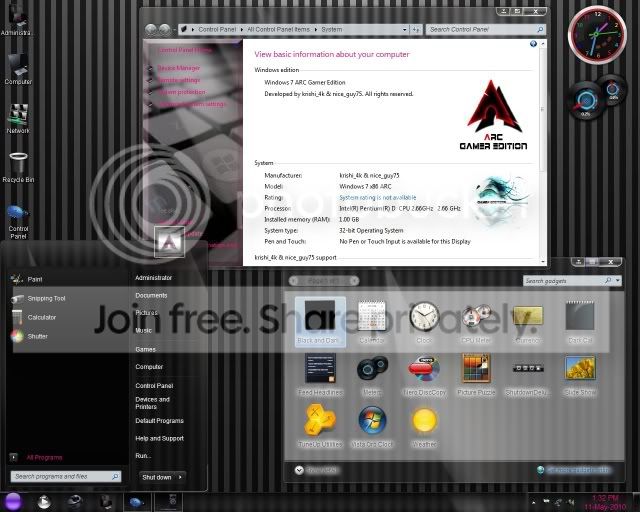Screen dimensions: 640x512
Task: Select the Recycle Bin icon
Action: 18,167
